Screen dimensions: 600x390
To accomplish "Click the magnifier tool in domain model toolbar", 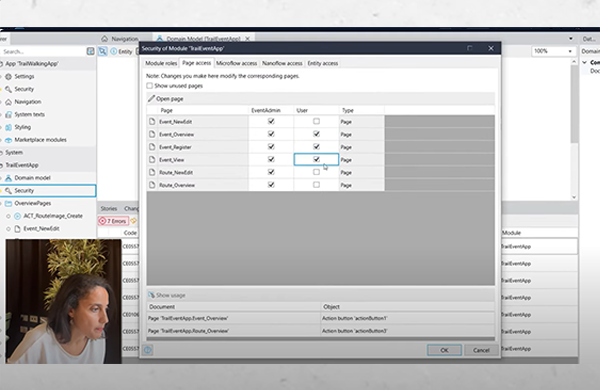I will pyautogui.click(x=103, y=51).
